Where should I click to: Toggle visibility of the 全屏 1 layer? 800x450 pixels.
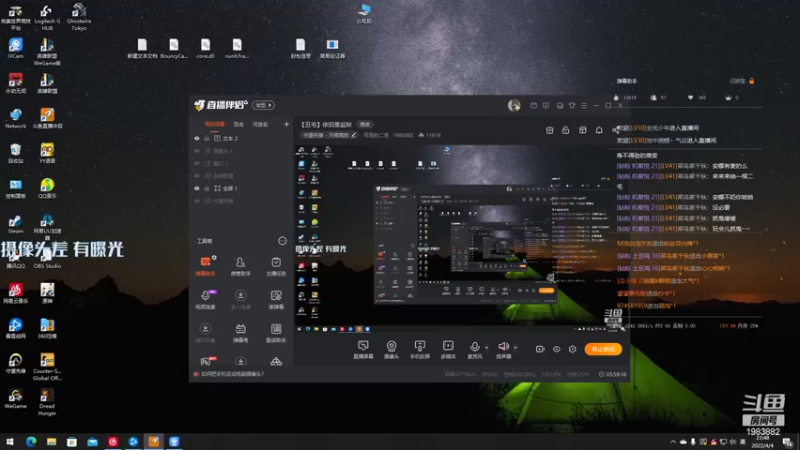(x=197, y=188)
